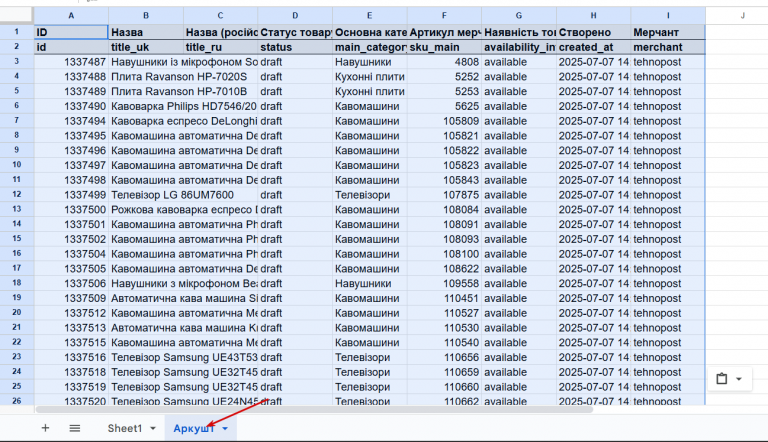Click the Рожкова кавоварка еспресо cell
Viewport: 768px width, 442px height.
(x=146, y=210)
